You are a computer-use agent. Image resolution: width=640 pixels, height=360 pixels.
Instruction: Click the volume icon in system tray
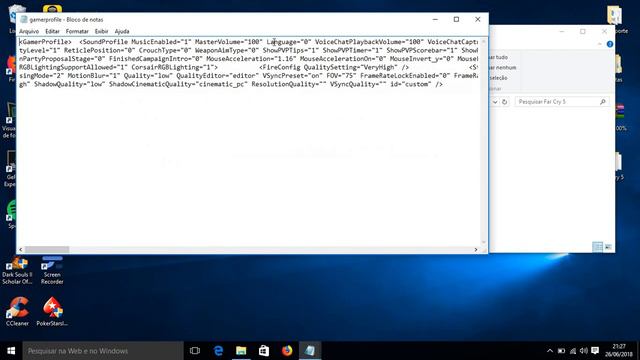(584, 351)
